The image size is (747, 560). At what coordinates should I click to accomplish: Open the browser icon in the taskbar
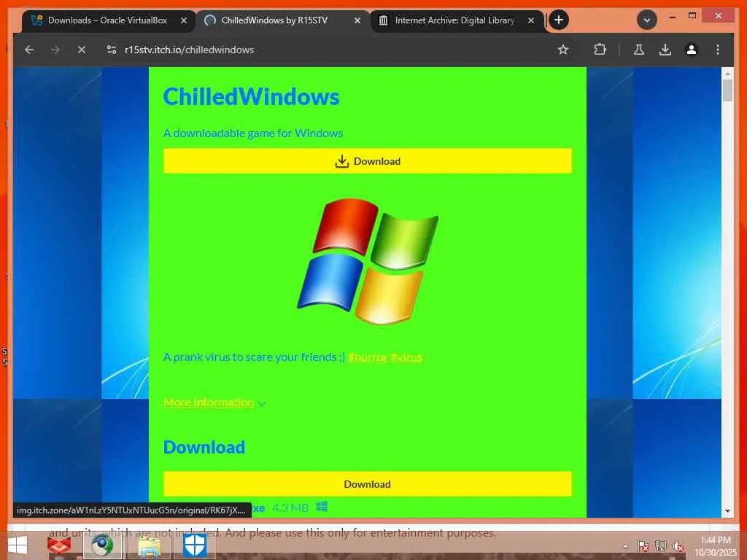[102, 545]
